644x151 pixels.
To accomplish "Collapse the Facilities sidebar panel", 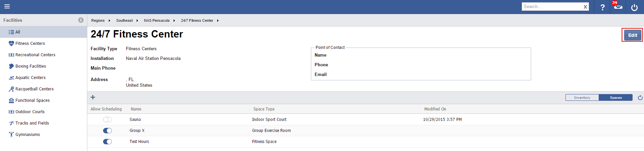I will click(x=81, y=20).
